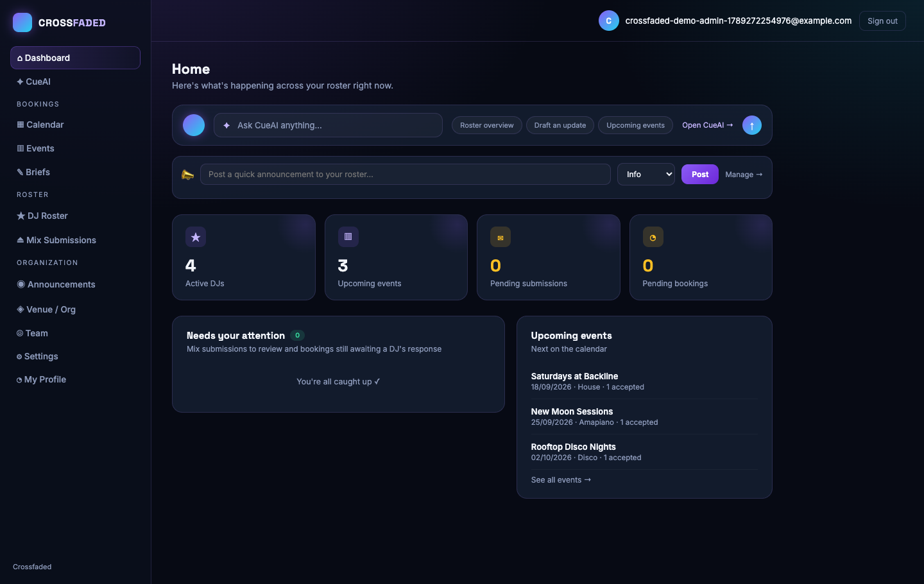The height and width of the screenshot is (584, 924).
Task: Post the announcement
Action: pos(700,174)
